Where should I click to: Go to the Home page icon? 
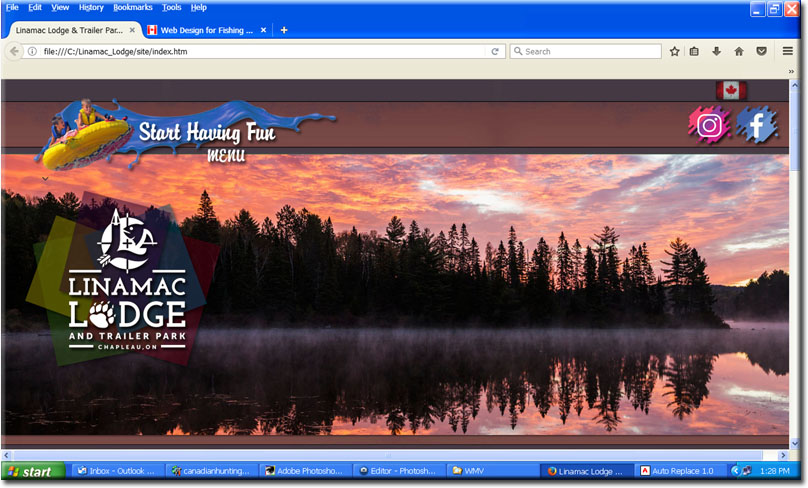(x=739, y=51)
